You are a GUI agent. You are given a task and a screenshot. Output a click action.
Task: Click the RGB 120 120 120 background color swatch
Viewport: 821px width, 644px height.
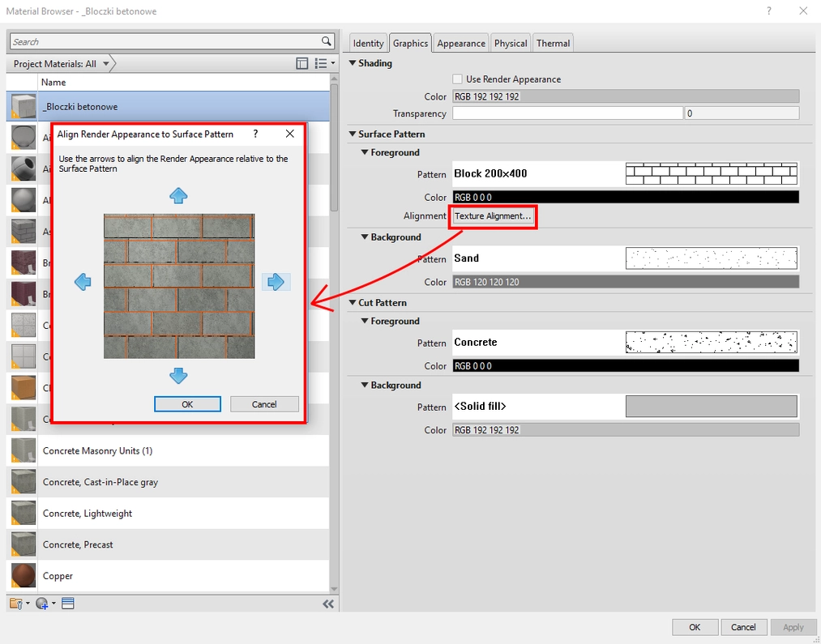pyautogui.click(x=624, y=281)
